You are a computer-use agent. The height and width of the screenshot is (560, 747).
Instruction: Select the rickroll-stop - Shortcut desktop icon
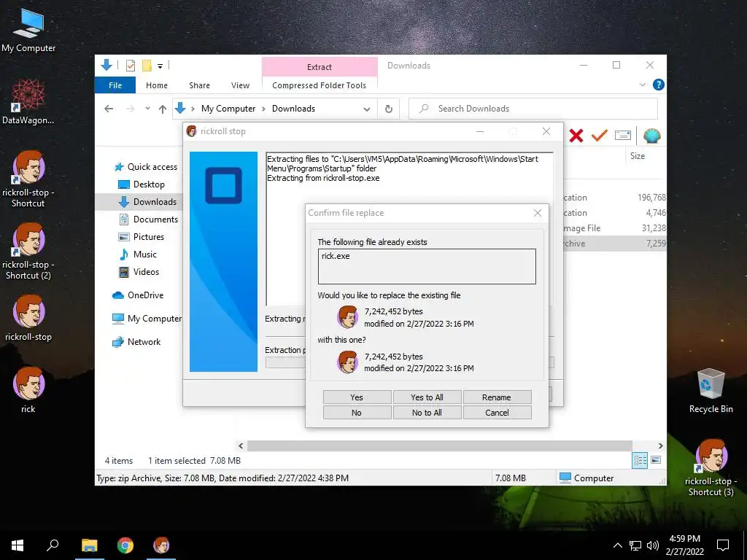pyautogui.click(x=28, y=179)
